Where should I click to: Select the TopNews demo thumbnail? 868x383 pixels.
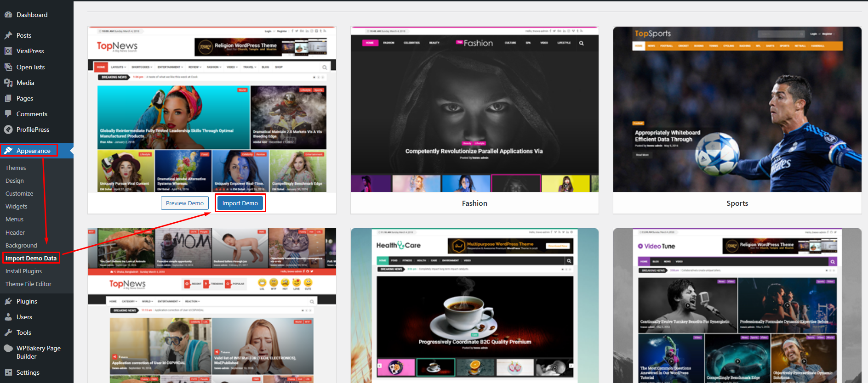(x=212, y=109)
